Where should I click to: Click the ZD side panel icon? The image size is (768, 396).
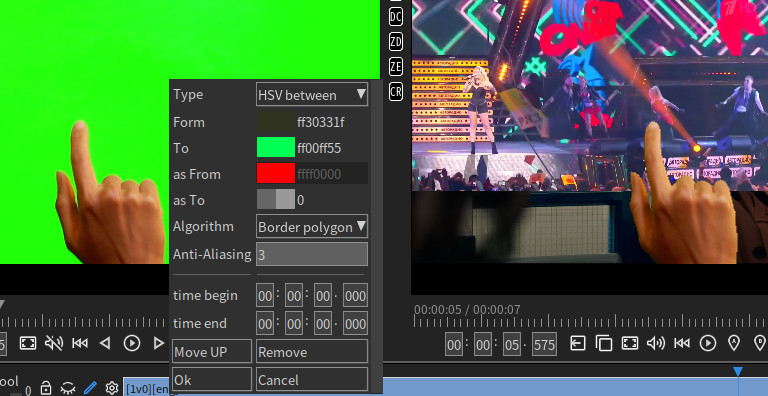396,42
